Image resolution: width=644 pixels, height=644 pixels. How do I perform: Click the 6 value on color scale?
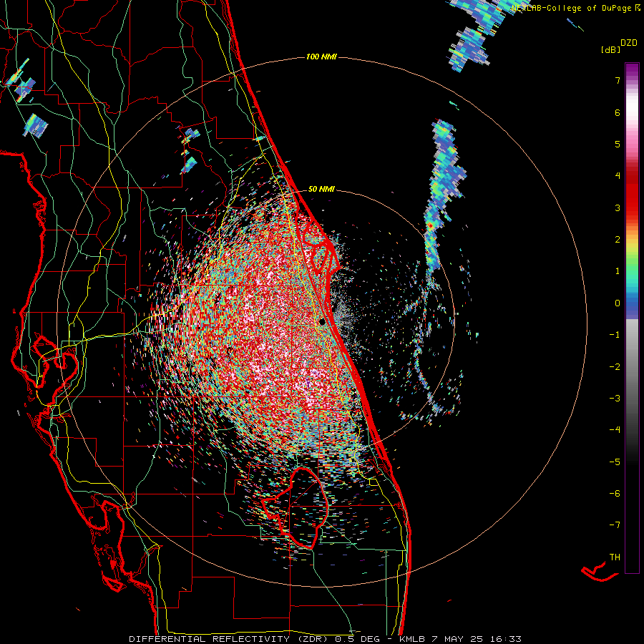(x=618, y=112)
